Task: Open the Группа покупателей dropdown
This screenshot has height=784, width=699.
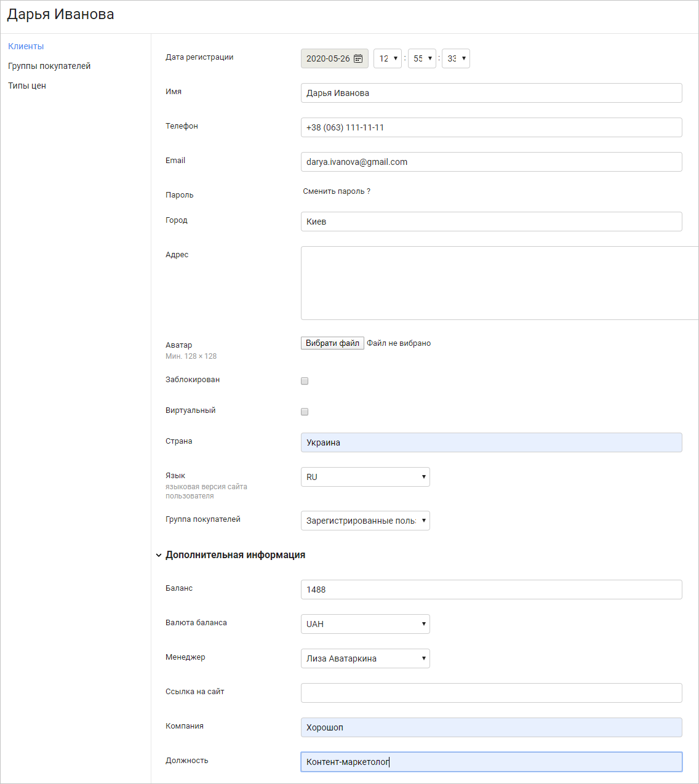Action: coord(365,521)
